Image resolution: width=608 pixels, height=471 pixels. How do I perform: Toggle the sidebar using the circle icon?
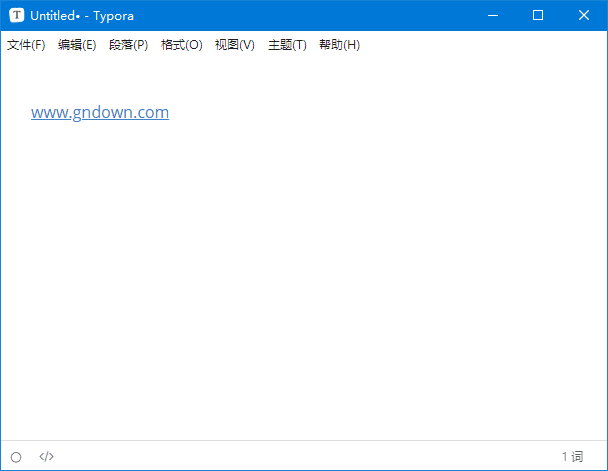click(x=16, y=457)
